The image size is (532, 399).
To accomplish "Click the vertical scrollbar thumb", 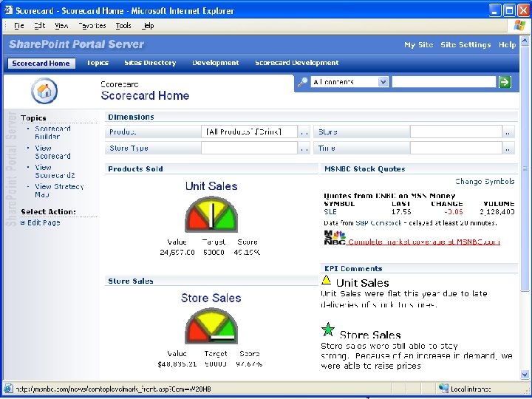I will pos(525,168).
